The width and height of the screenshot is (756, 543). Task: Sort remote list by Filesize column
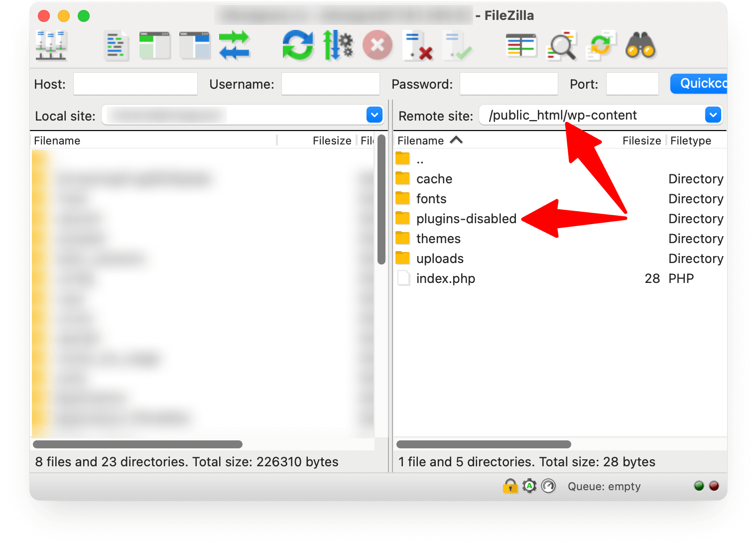tap(641, 140)
